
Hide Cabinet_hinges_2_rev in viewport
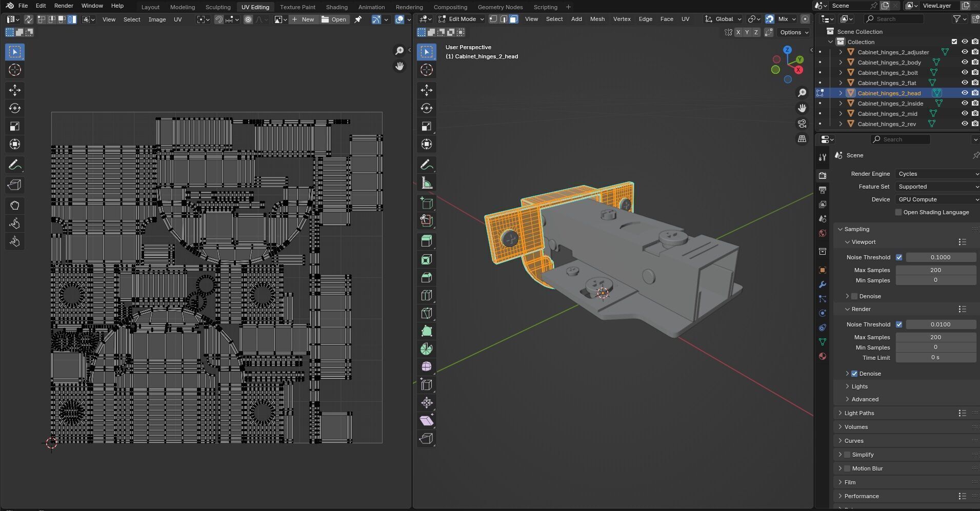click(x=965, y=124)
